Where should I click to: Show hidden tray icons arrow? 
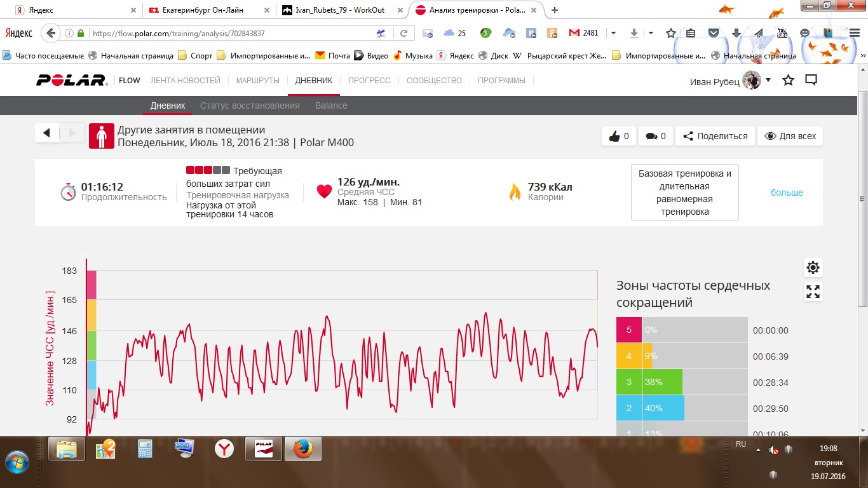758,450
